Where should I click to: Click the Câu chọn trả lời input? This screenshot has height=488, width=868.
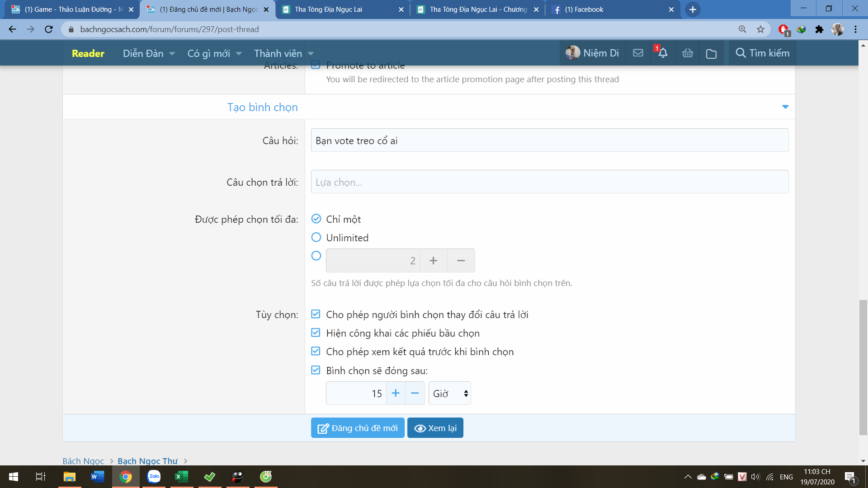pos(549,182)
